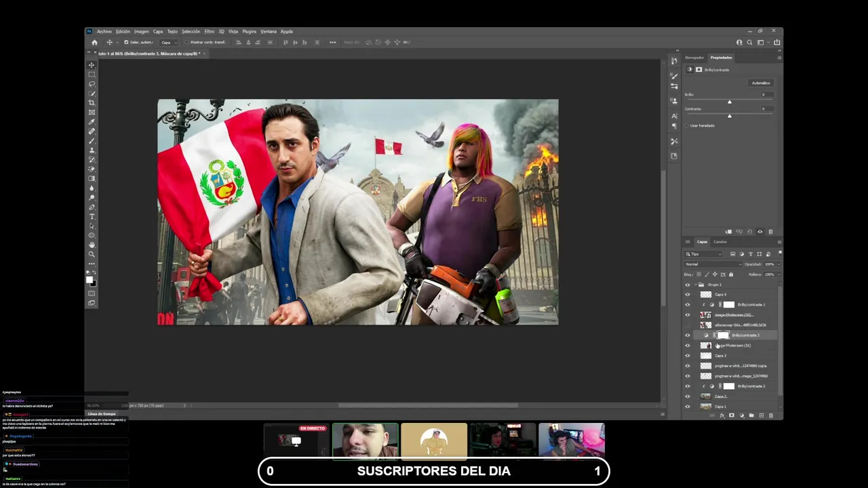Select the Zoom magnifier tool
The image size is (868, 488).
pyautogui.click(x=92, y=254)
